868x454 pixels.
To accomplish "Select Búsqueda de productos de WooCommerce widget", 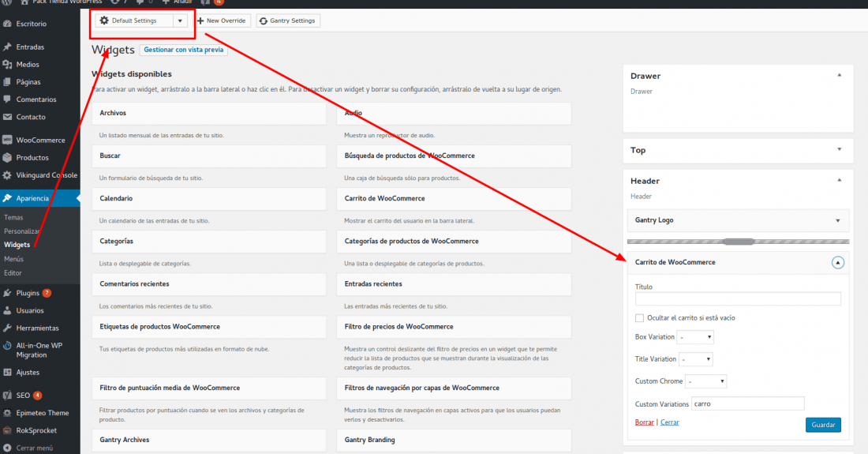I will 454,156.
